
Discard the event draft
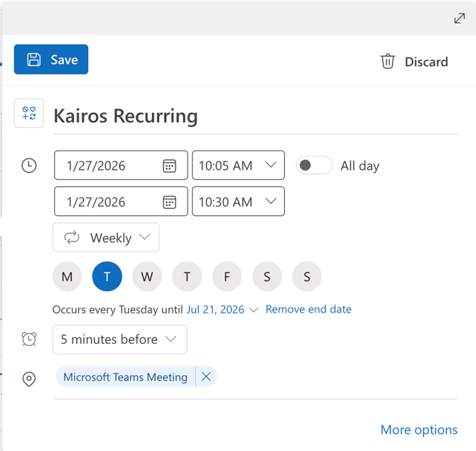(x=414, y=62)
